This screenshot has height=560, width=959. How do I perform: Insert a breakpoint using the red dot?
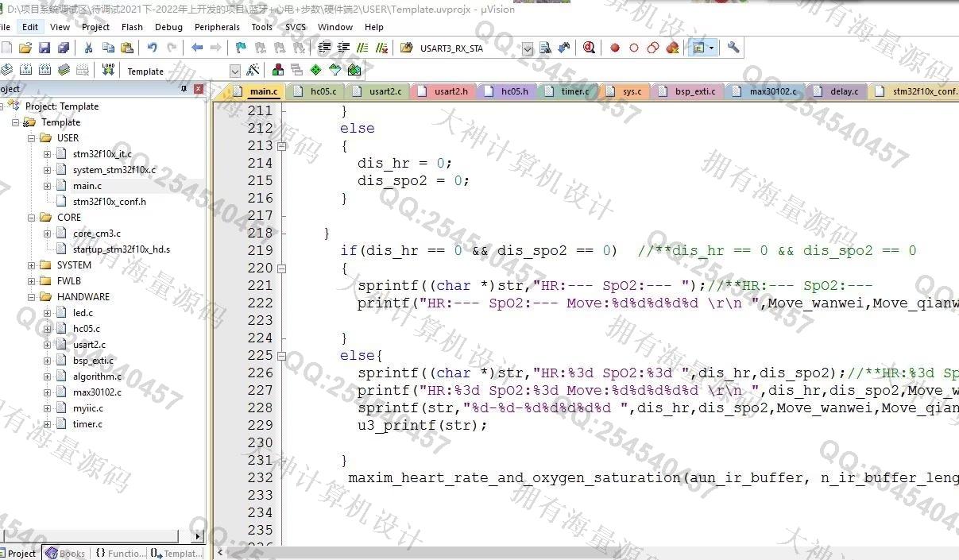pos(615,48)
